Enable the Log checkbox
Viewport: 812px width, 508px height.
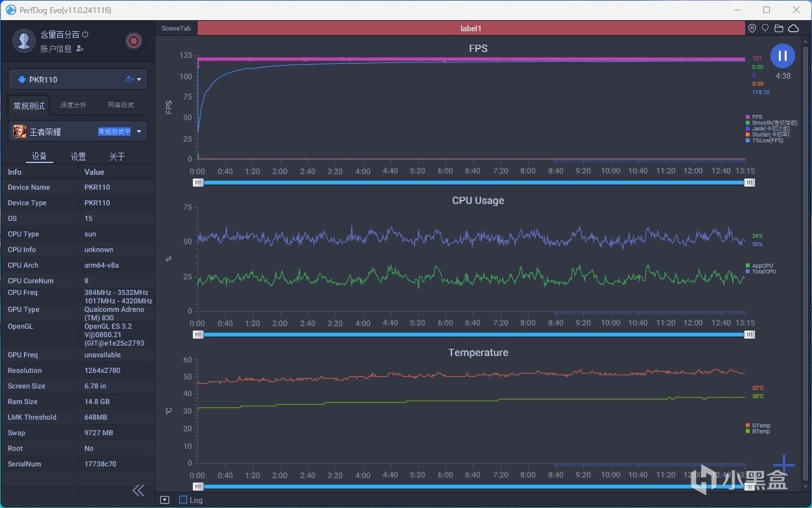(x=183, y=500)
